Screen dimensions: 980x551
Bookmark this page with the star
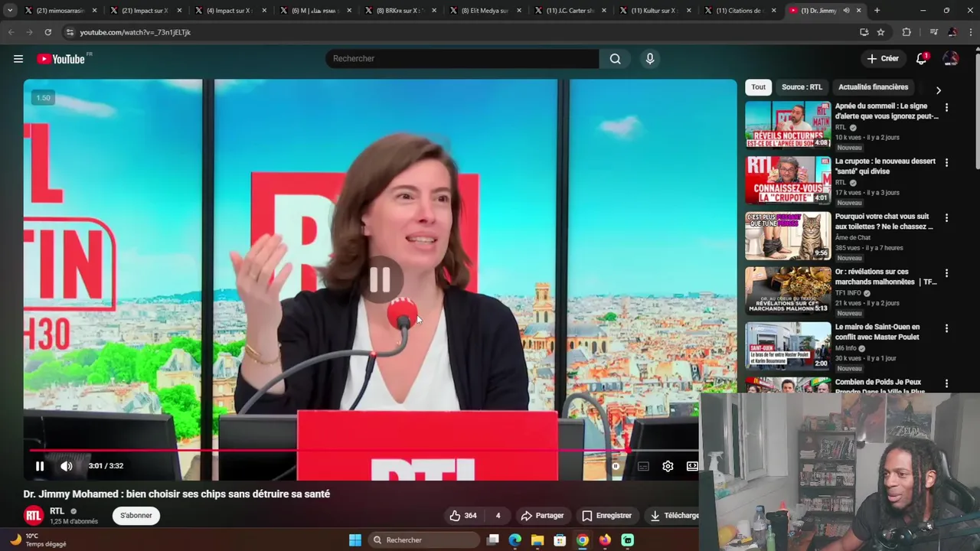(x=880, y=32)
